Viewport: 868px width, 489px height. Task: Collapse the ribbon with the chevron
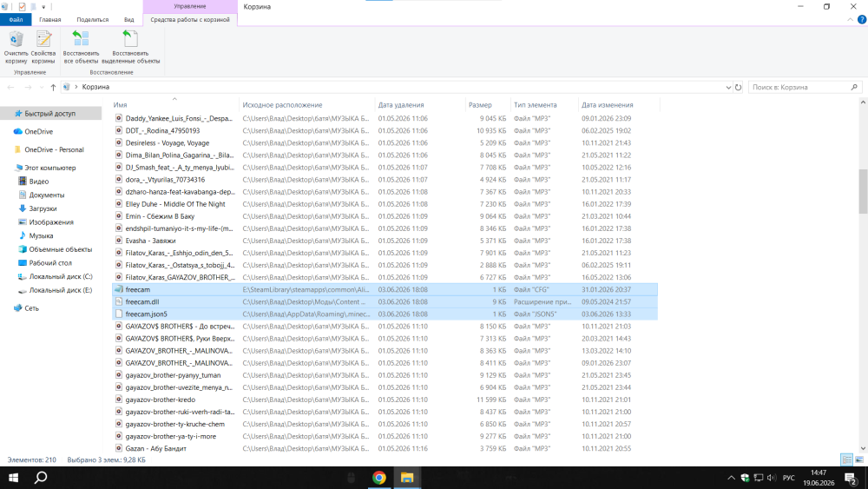coord(851,19)
